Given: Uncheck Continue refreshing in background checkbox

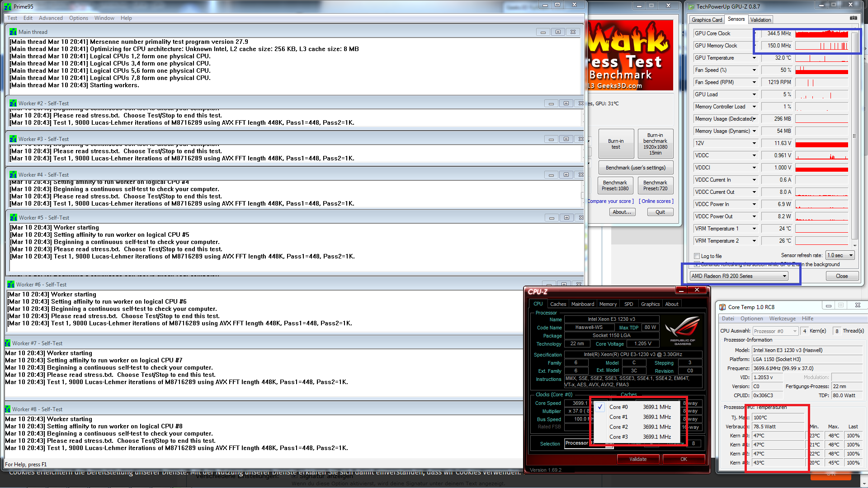Looking at the screenshot, I should point(697,264).
